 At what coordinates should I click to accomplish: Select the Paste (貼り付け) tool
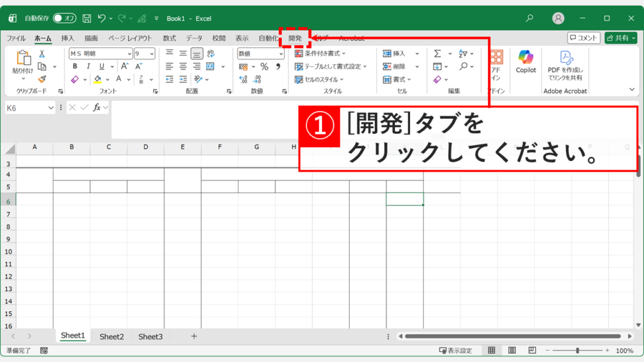24,60
